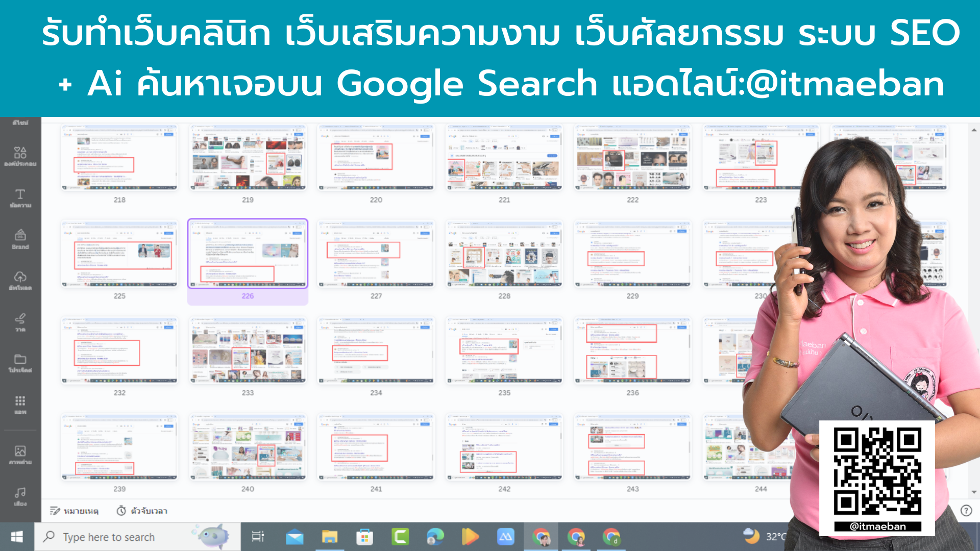Select page thumbnail 228
The width and height of the screenshot is (980, 551).
504,254
